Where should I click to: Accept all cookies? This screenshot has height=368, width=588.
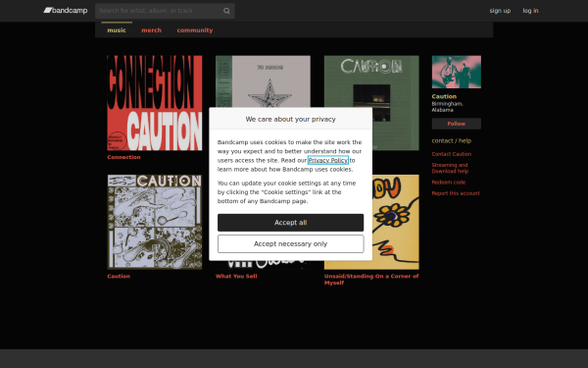coord(291,223)
